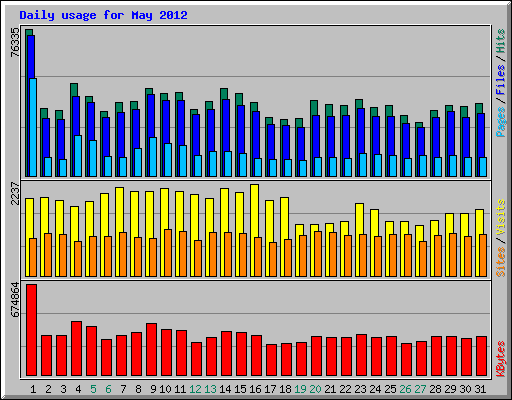Click day label 3 on the axis
Screen dimensions: 512x400
click(x=63, y=389)
